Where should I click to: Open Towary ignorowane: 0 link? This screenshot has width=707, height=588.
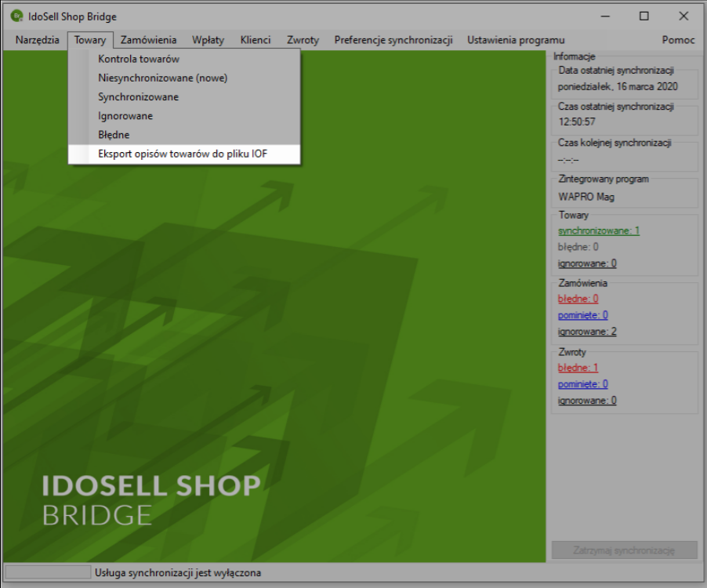586,263
